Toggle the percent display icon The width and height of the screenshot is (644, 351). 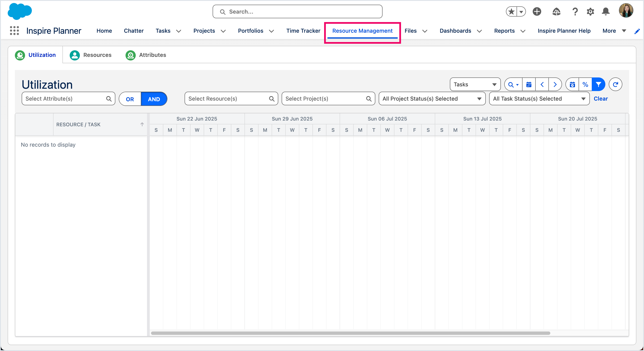click(585, 84)
